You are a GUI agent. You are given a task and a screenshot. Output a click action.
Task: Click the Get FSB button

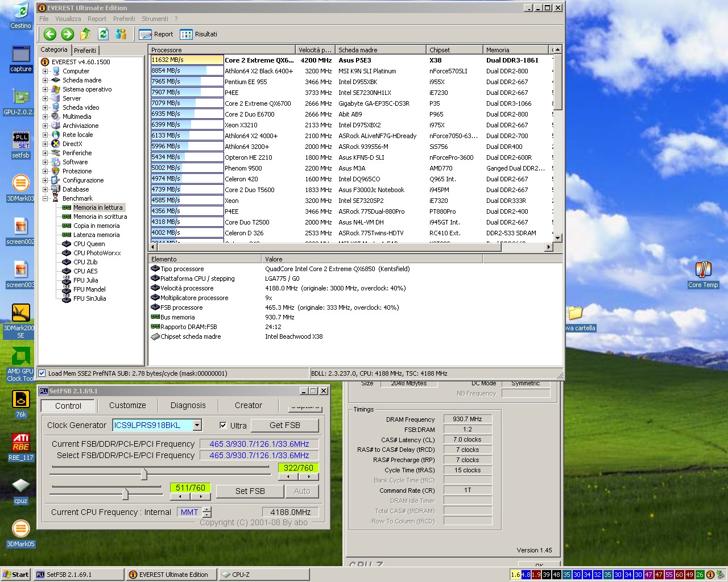click(x=284, y=425)
